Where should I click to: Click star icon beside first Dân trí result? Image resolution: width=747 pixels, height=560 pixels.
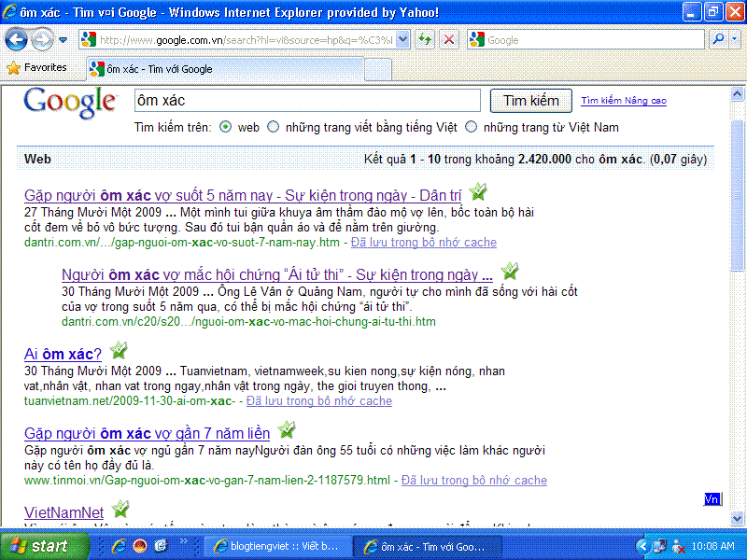(x=477, y=191)
